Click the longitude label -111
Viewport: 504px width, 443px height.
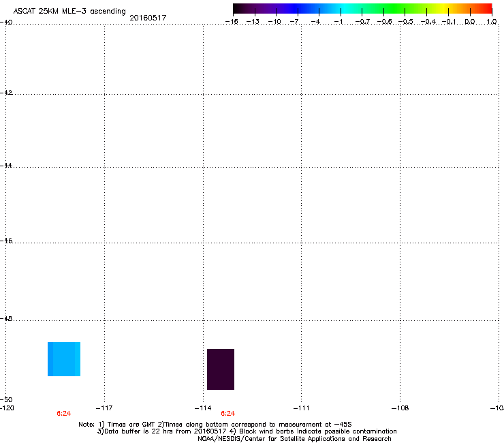(x=302, y=408)
